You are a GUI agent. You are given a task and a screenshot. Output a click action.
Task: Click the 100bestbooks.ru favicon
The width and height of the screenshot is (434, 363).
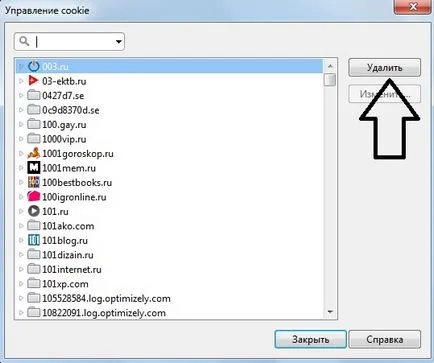tap(33, 182)
